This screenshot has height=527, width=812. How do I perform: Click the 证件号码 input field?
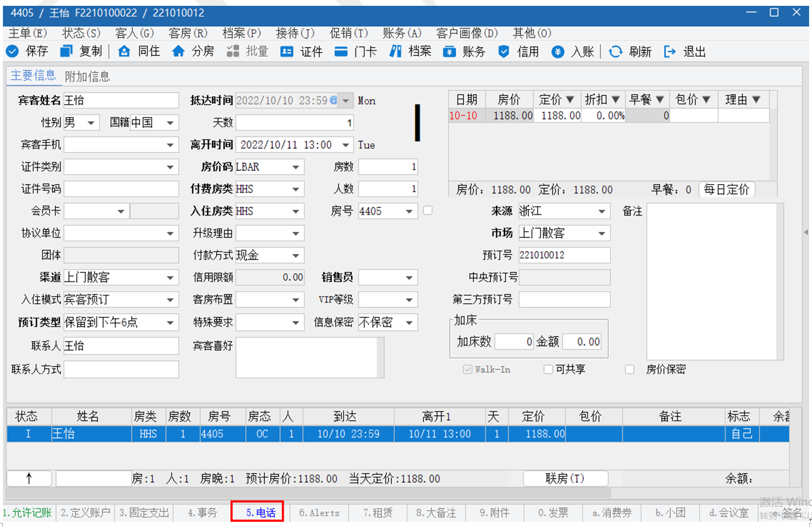tap(121, 189)
